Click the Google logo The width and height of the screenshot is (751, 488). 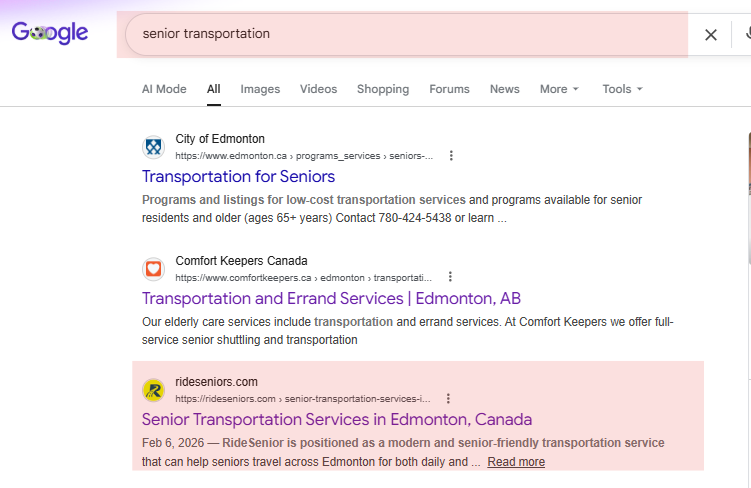(x=50, y=33)
